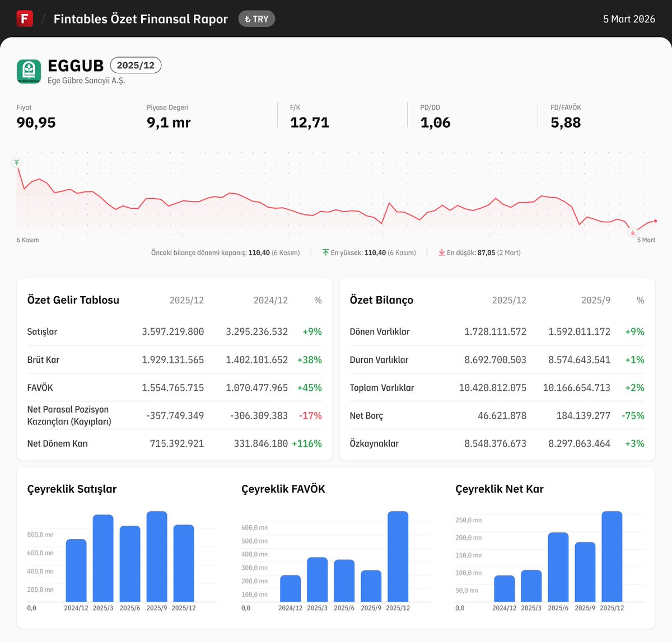Click Dönen Varlıklar value 1.728.111.572
Viewport: 672px width, 641px height.
(x=496, y=331)
